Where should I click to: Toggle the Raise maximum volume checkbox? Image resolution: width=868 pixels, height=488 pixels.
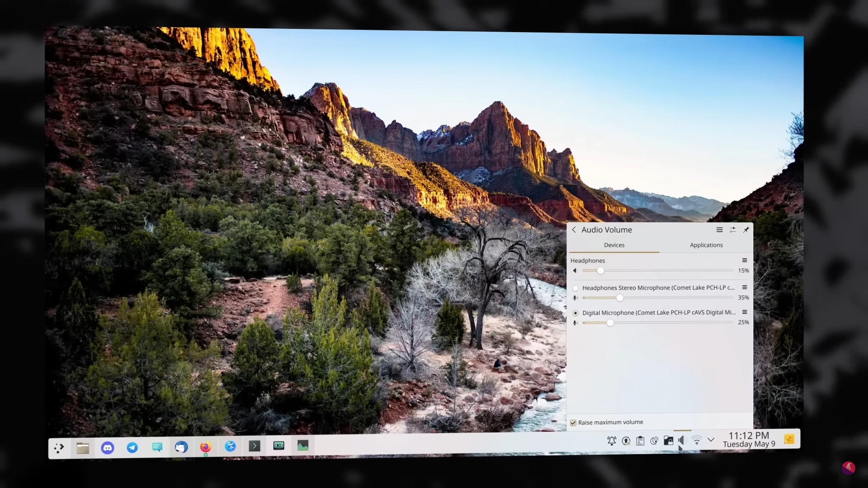(x=573, y=422)
